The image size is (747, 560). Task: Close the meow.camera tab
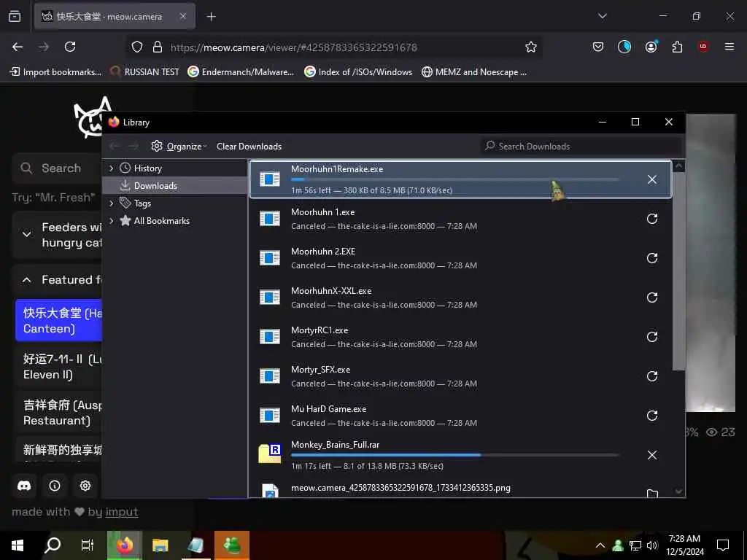tap(183, 17)
